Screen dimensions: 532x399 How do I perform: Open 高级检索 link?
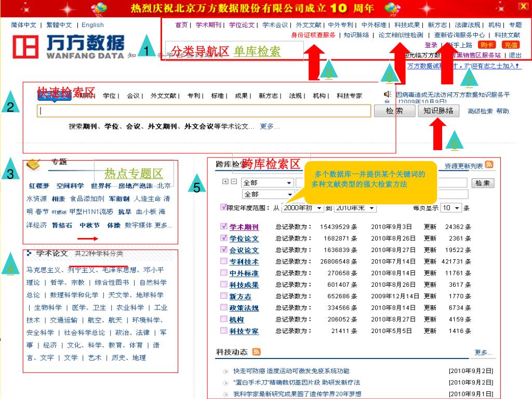(480, 111)
